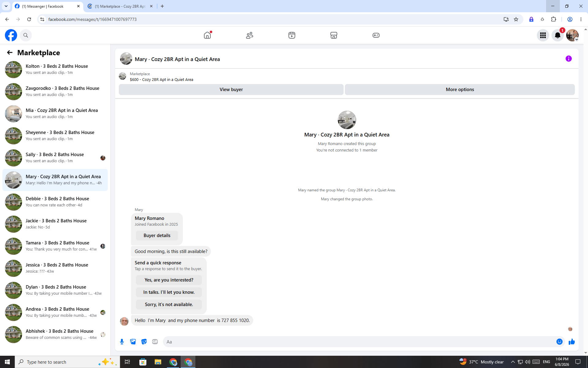The height and width of the screenshot is (368, 588).
Task: Open Mia's Cozy 2BR Apt chat
Action: click(55, 114)
